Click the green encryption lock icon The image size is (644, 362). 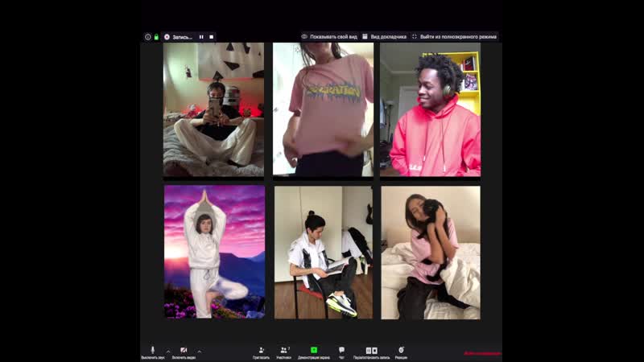tap(156, 37)
